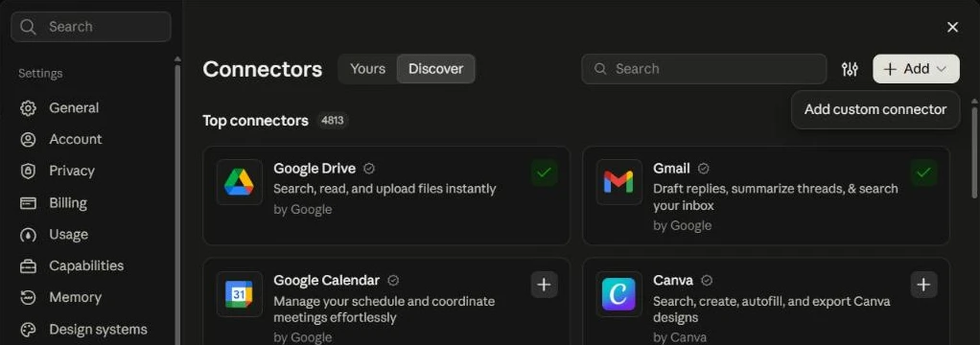Add the Google Calendar connector with plus

click(x=545, y=285)
